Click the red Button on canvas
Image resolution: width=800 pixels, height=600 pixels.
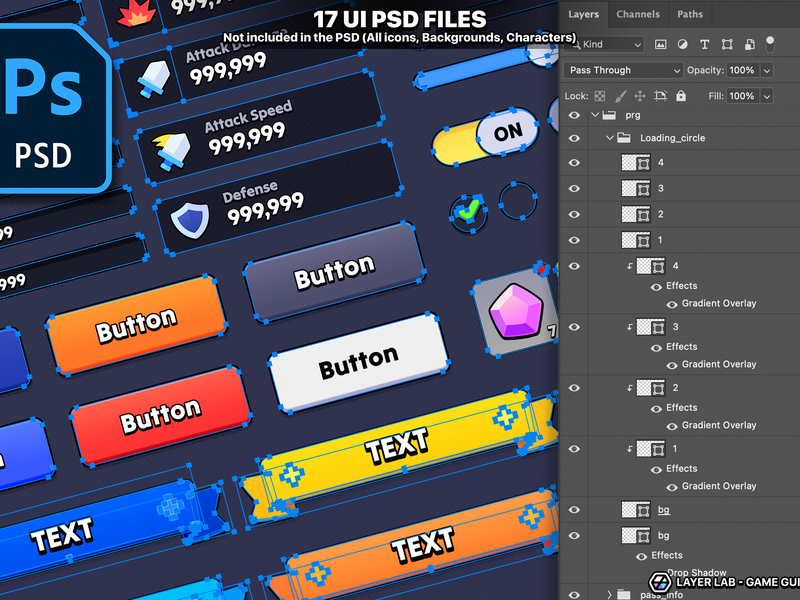coord(161,416)
